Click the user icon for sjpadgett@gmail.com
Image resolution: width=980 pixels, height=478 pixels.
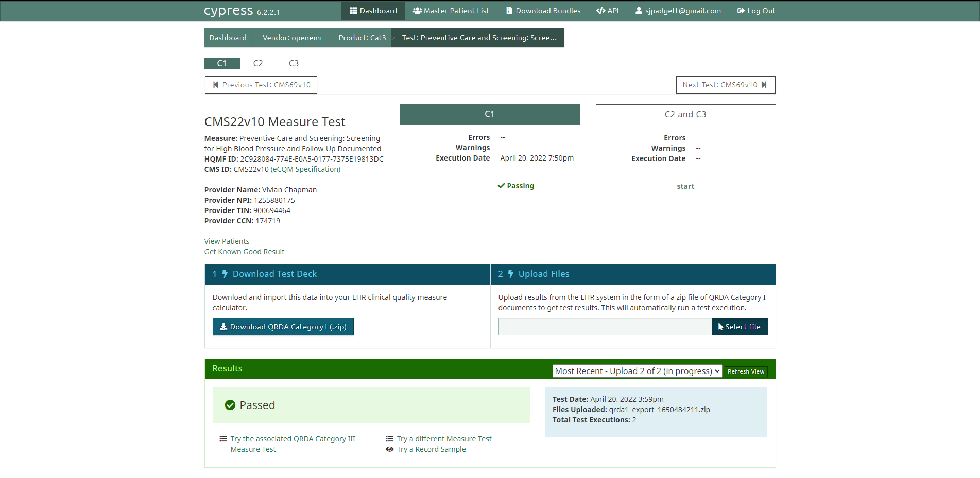pos(638,10)
